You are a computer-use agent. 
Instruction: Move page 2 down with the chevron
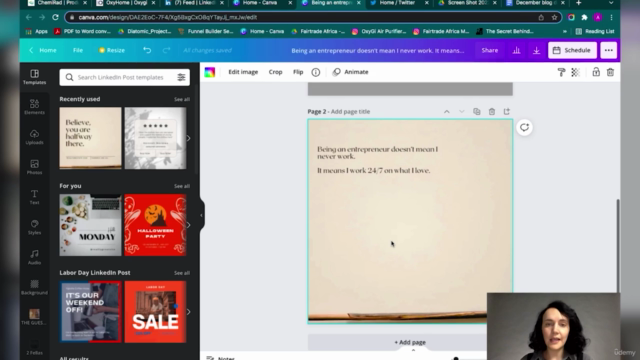click(x=462, y=111)
